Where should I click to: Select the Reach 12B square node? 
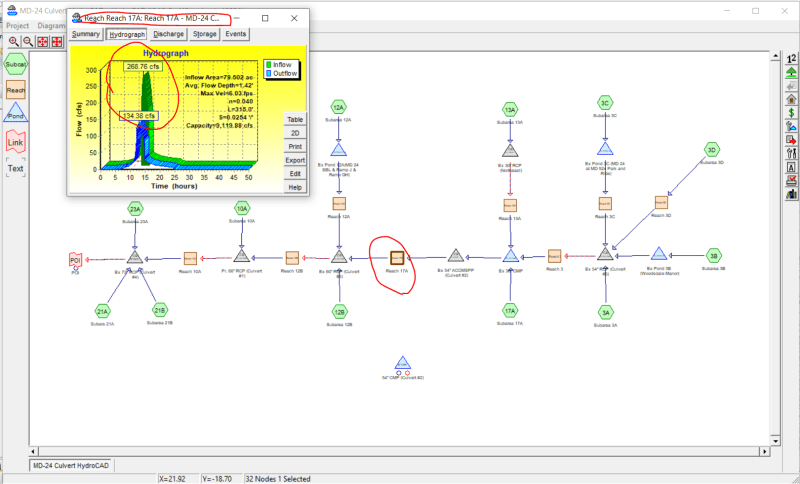click(292, 258)
